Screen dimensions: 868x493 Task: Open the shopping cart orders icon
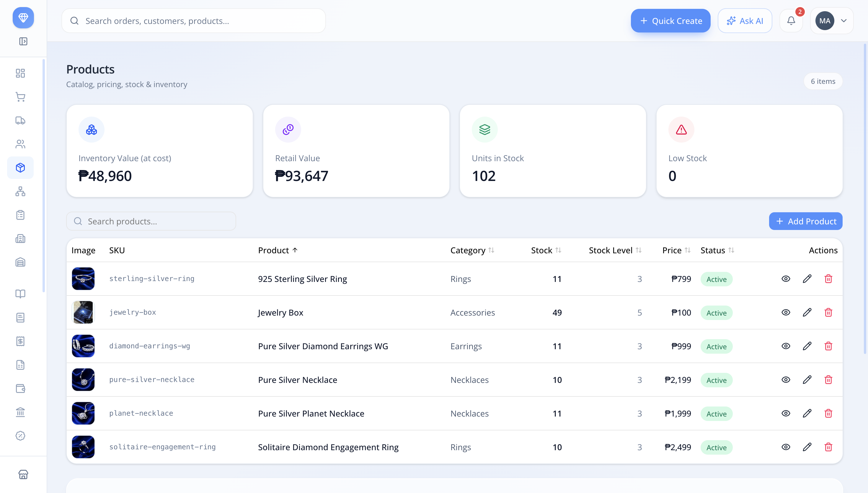(20, 97)
